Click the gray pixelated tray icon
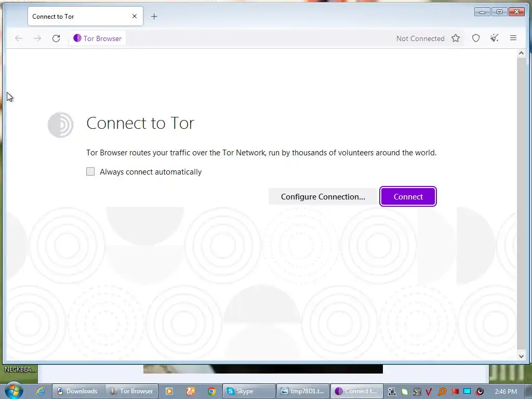The height and width of the screenshot is (399, 532). coord(417,392)
